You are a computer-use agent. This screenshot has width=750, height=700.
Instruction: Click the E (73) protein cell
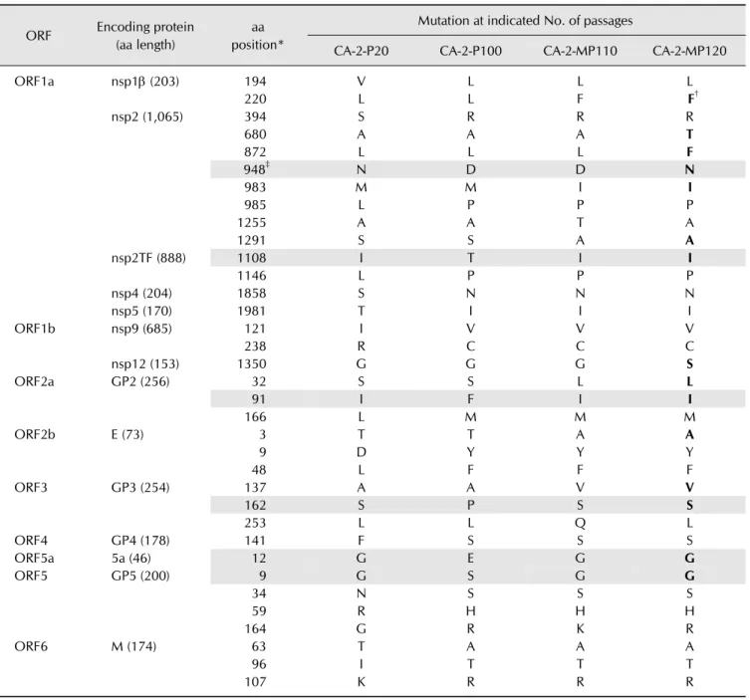tap(127, 434)
